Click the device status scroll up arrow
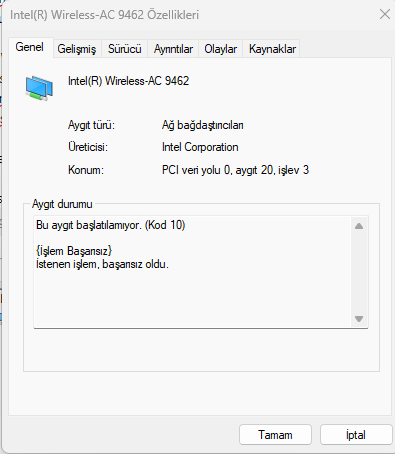The image size is (395, 454). [x=359, y=226]
